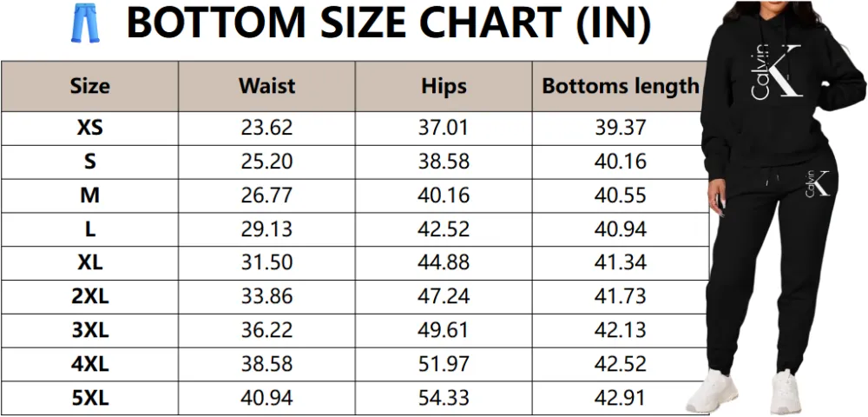This screenshot has height=417, width=868.
Task: Select the bottoms length value 40.94
Action: point(620,229)
